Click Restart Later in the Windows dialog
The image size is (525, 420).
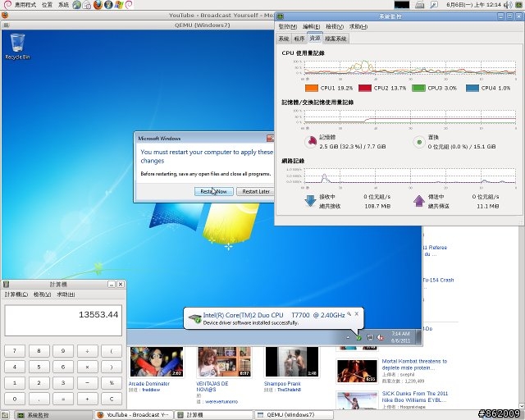256,192
